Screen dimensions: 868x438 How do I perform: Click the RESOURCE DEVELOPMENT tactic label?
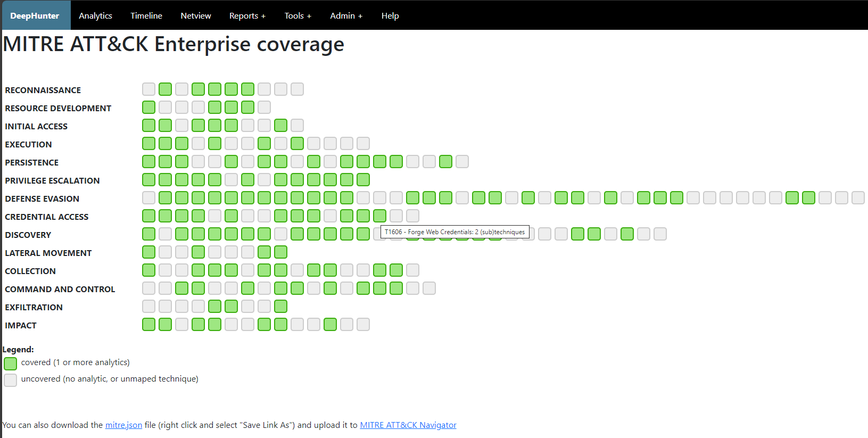pyautogui.click(x=58, y=108)
